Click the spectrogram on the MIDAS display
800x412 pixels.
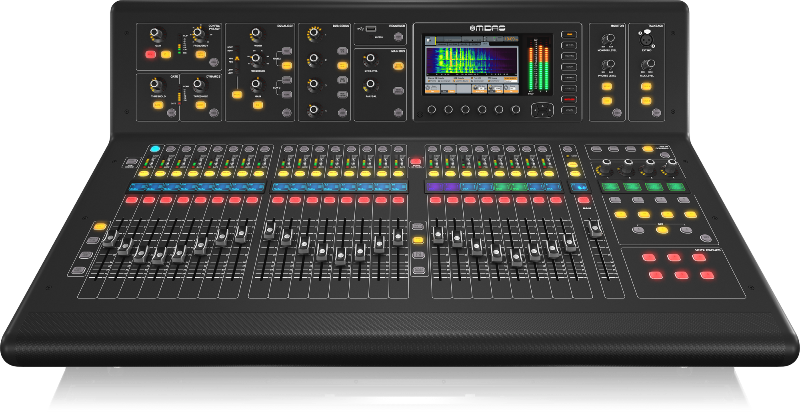[x=472, y=61]
